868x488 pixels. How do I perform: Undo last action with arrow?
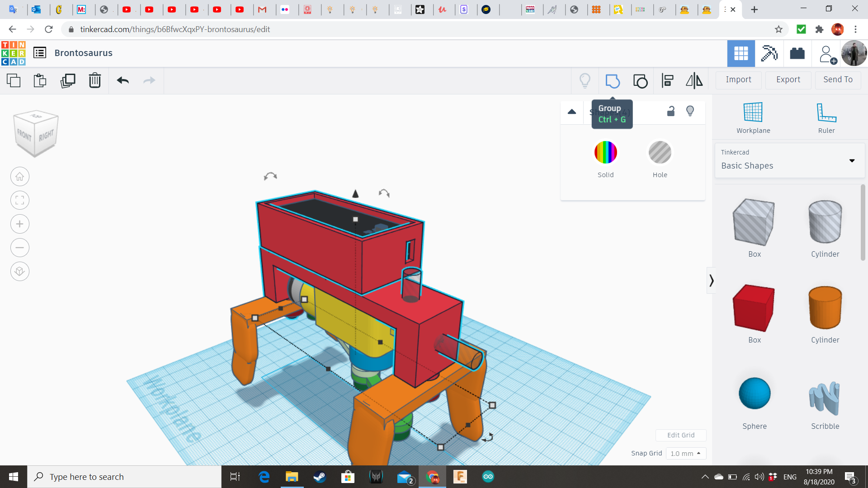(x=123, y=81)
